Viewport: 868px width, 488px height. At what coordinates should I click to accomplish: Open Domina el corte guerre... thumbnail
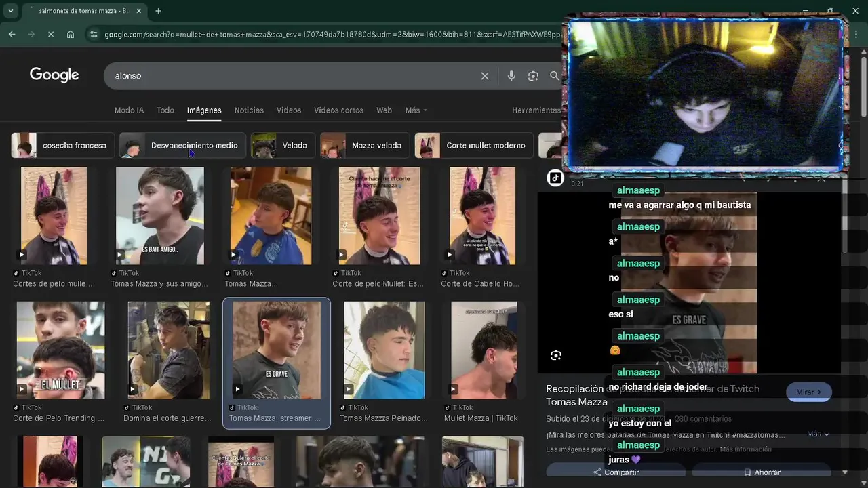tap(168, 350)
